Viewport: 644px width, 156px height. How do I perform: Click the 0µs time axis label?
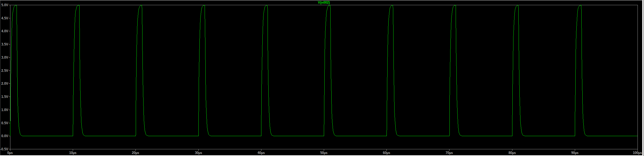point(10,153)
